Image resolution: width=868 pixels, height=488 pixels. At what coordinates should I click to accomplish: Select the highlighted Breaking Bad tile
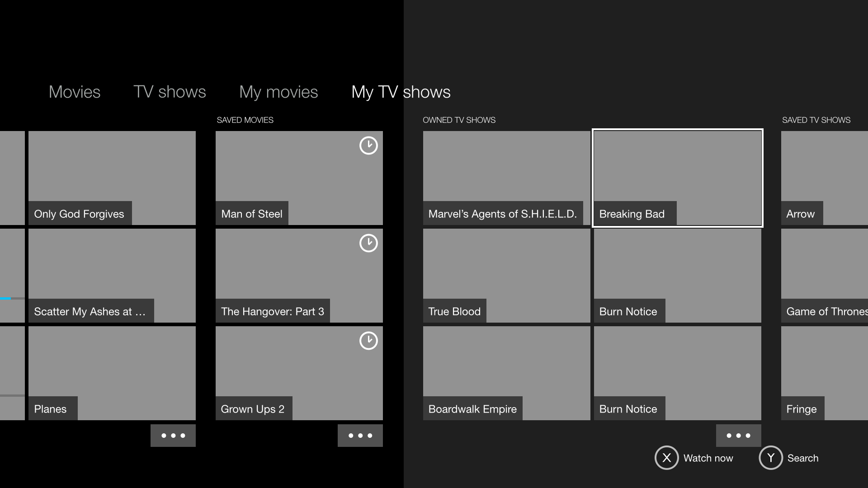(678, 178)
